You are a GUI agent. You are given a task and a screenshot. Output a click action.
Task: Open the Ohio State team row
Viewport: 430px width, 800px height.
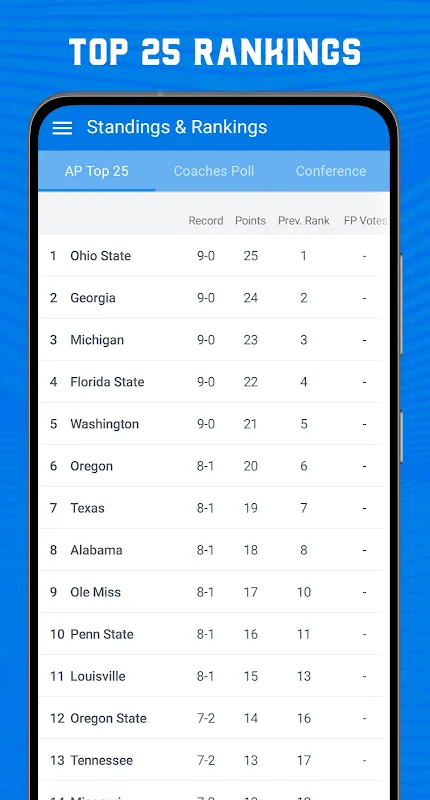click(x=214, y=256)
